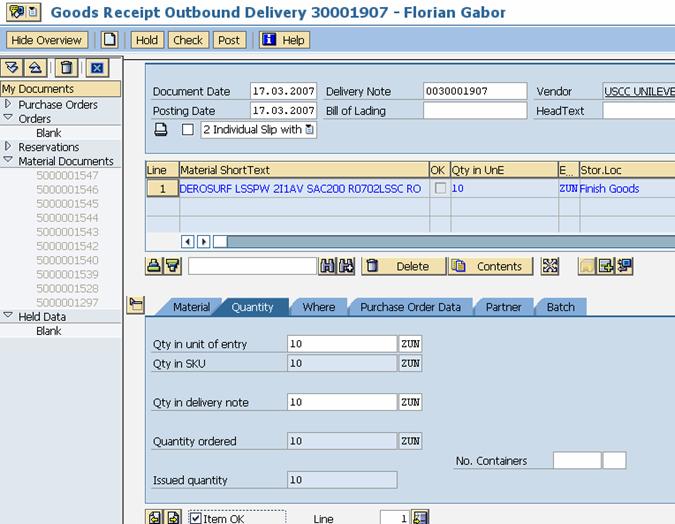Screen dimensions: 675x524
Task: Open the Individual Slip dropdown
Action: tap(309, 130)
